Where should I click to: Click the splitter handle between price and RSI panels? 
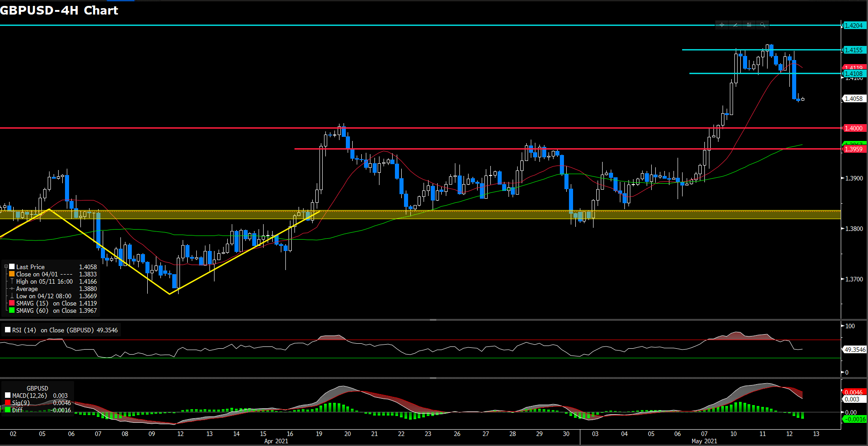tap(433, 320)
